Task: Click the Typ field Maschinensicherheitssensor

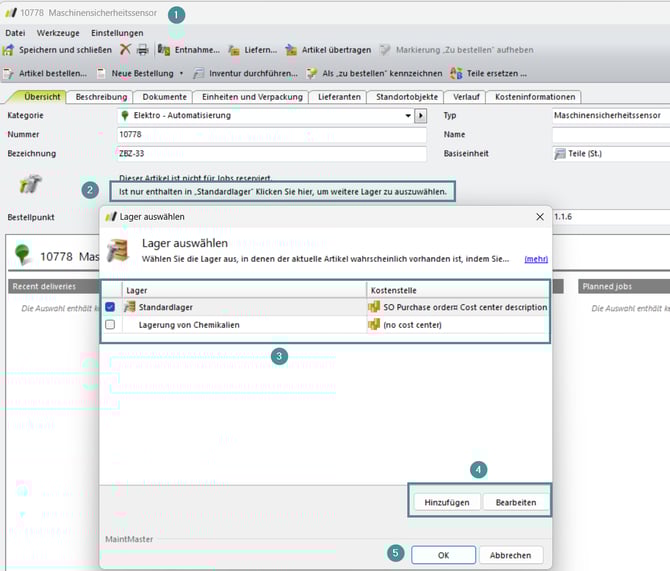Action: click(x=611, y=115)
